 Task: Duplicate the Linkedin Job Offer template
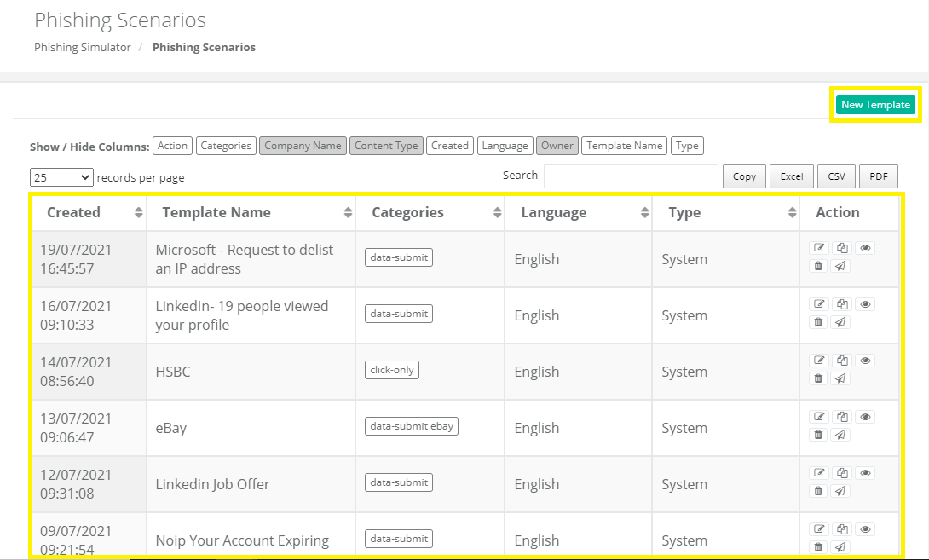(842, 473)
